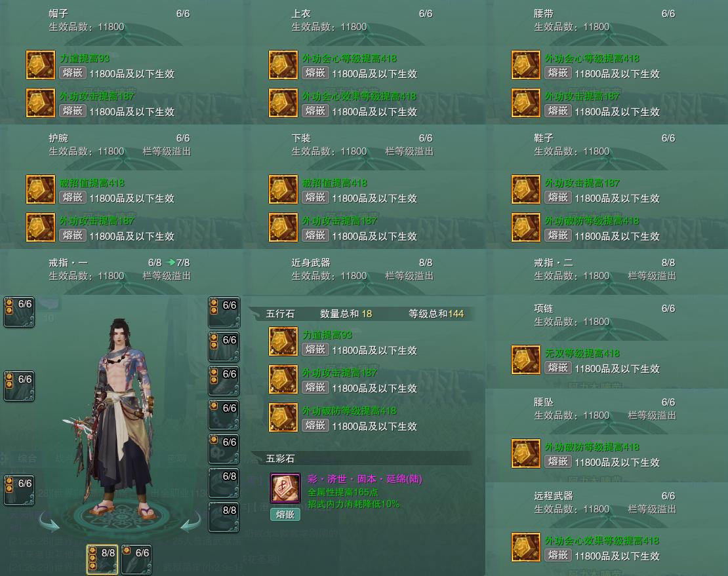The width and height of the screenshot is (728, 576).
Task: Select the bottom 6/6 slot next to 8/8
Action: [x=136, y=560]
